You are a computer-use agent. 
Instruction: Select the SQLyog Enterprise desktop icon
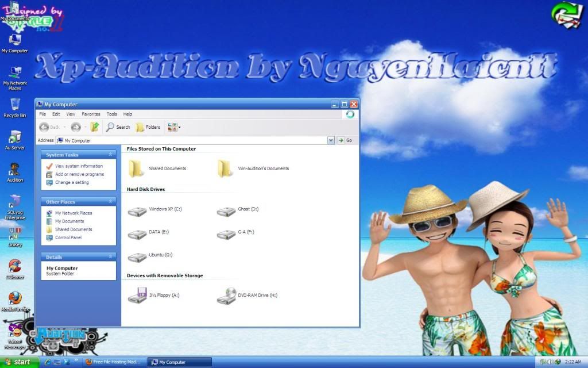click(14, 207)
